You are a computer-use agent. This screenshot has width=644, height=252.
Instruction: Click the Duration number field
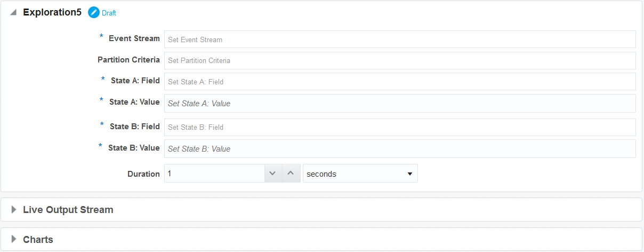[214, 174]
